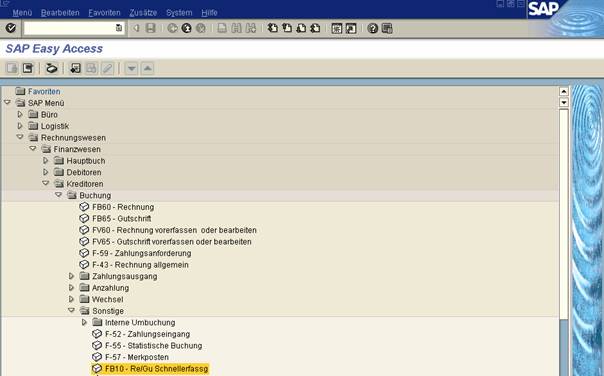Click the Exit icon with up arrow
This screenshot has height=376, width=604.
186,28
